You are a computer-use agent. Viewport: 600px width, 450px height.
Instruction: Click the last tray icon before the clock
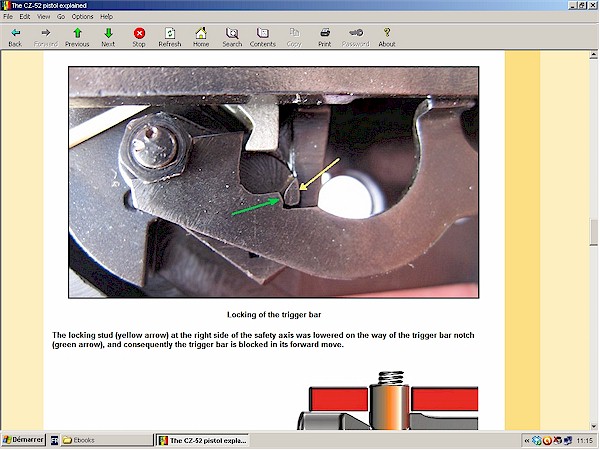tap(568, 441)
